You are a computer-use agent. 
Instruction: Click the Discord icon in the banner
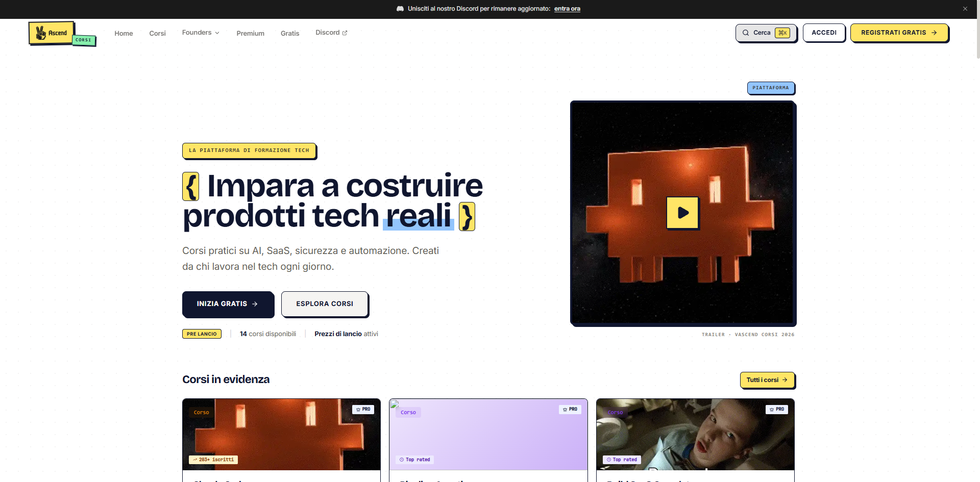400,9
